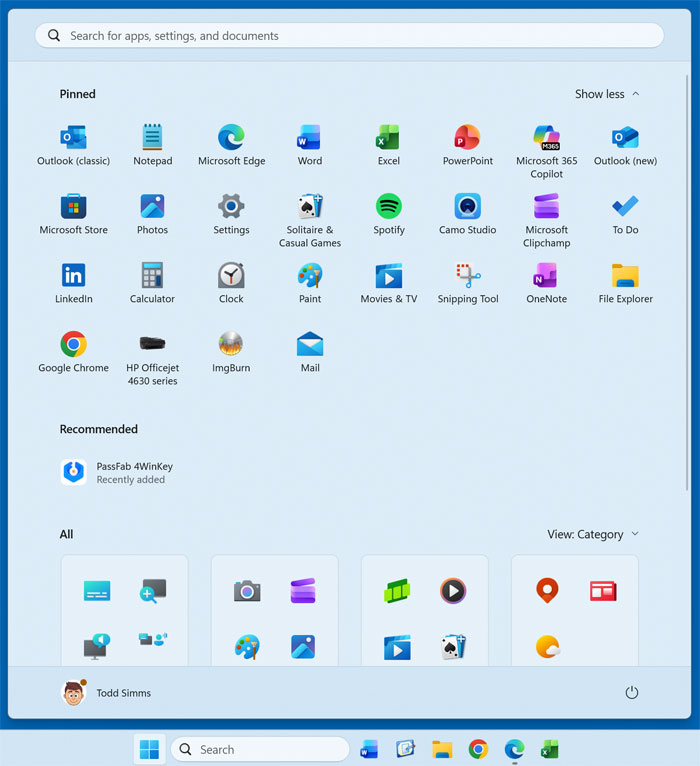Launch PowerPoint pinned app

[x=467, y=145]
